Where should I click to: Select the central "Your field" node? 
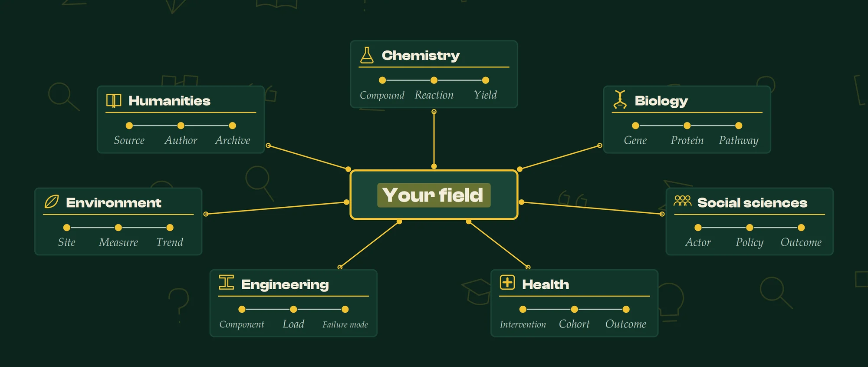pyautogui.click(x=434, y=195)
